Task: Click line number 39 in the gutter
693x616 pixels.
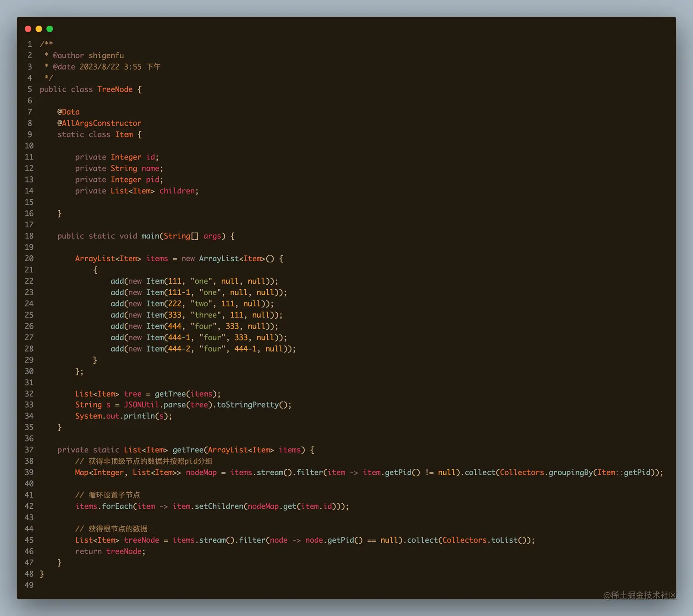Action: pos(29,473)
